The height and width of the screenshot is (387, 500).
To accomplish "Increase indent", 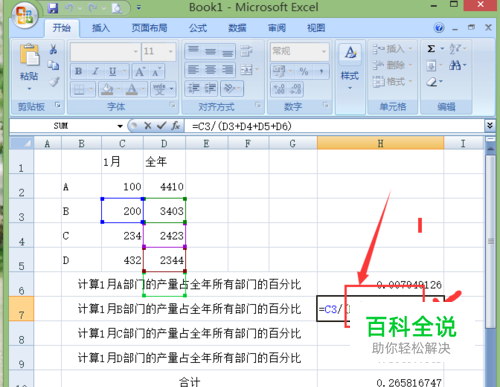I will [x=210, y=88].
